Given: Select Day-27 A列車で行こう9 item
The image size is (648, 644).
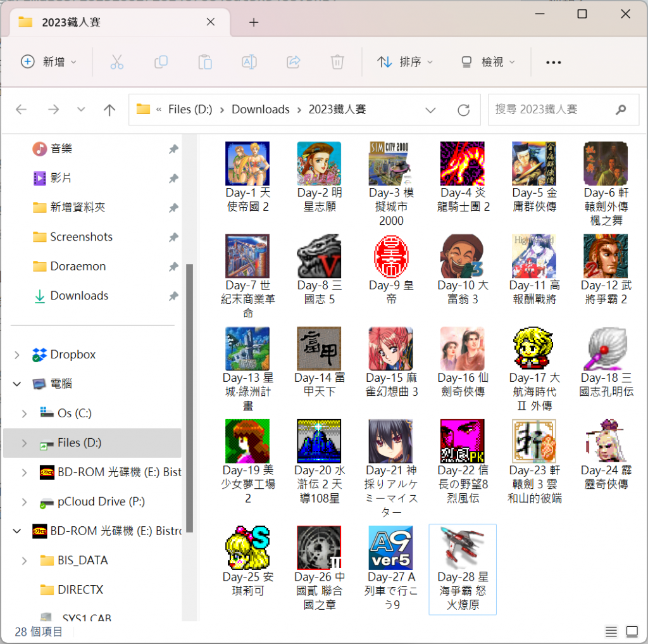Looking at the screenshot, I should (x=391, y=569).
